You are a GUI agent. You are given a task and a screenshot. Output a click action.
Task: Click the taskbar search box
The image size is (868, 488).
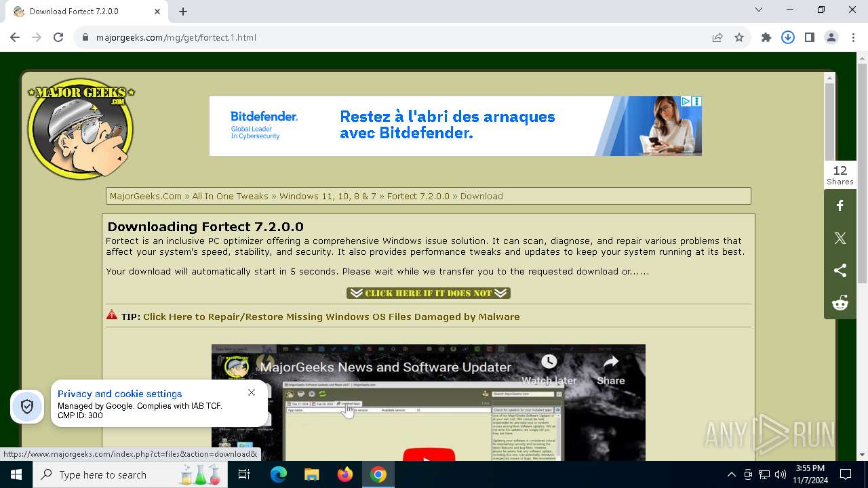(x=130, y=474)
